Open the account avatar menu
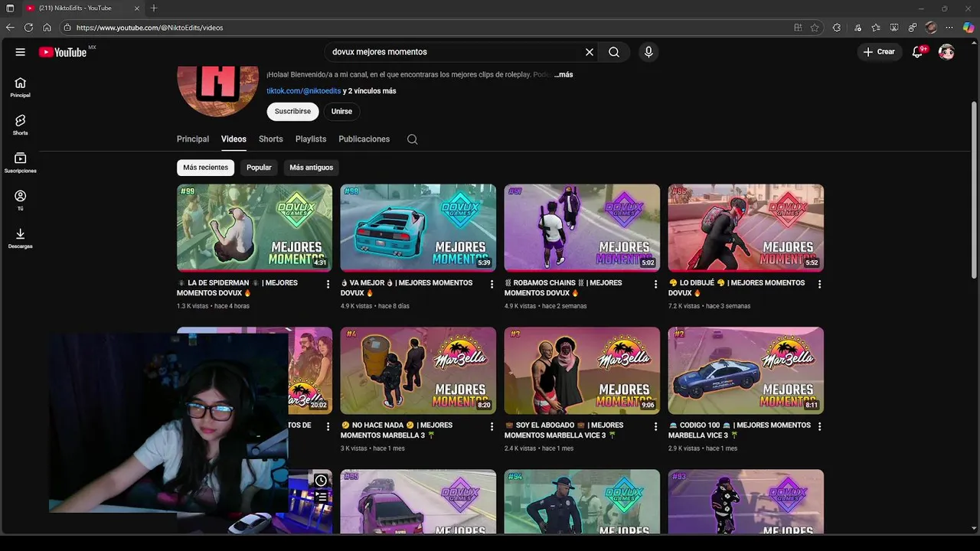The width and height of the screenshot is (980, 551). 946,52
